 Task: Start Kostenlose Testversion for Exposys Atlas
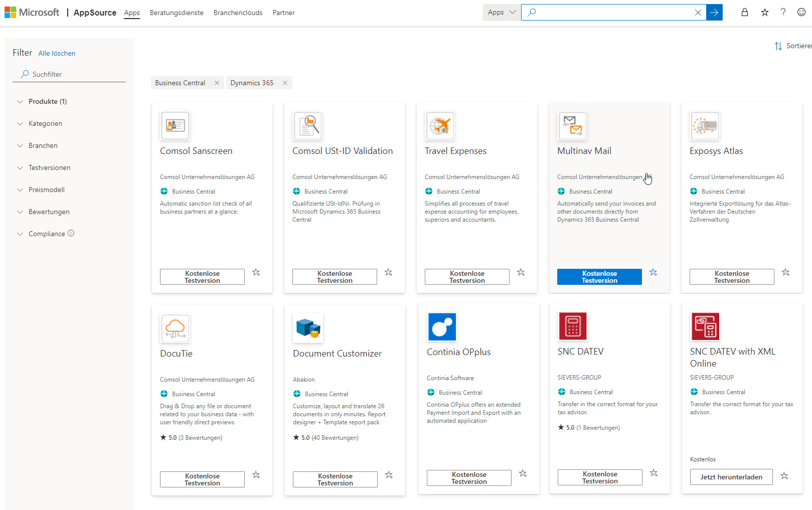pyautogui.click(x=732, y=277)
